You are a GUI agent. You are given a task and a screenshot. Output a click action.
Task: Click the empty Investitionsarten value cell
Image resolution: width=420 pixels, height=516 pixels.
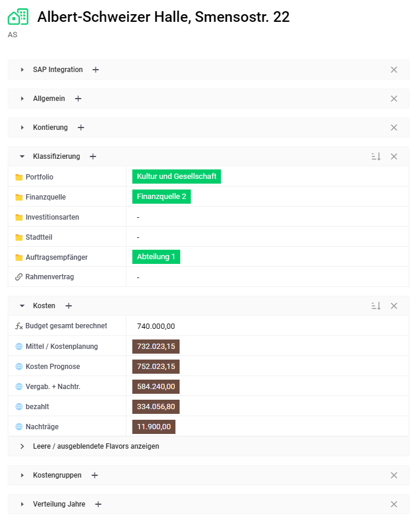pyautogui.click(x=267, y=217)
